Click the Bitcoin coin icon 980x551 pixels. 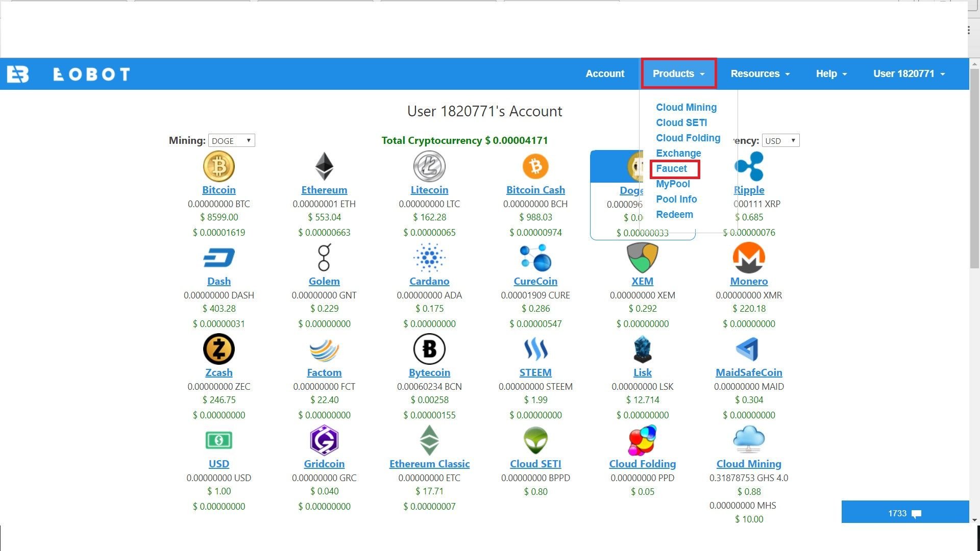coord(218,166)
